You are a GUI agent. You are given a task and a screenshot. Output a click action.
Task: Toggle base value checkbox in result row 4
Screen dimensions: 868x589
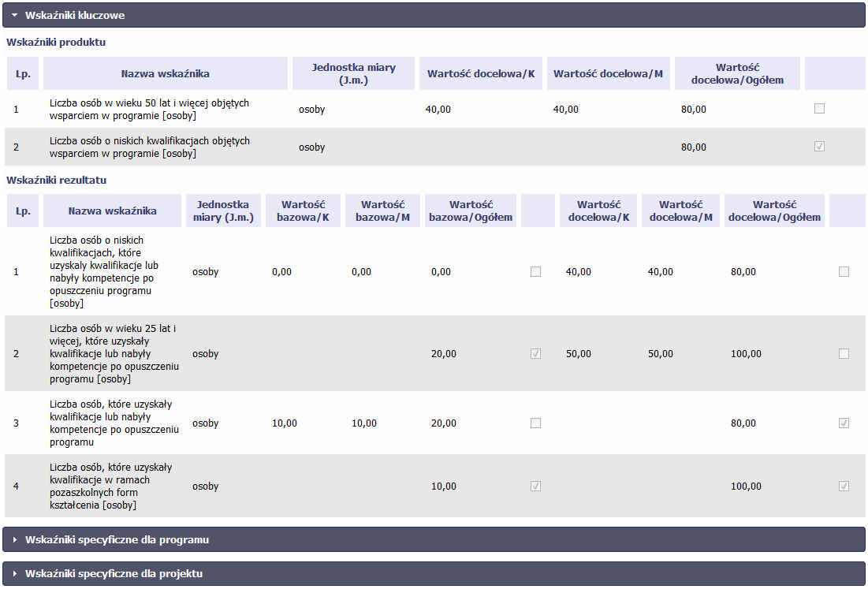point(535,486)
